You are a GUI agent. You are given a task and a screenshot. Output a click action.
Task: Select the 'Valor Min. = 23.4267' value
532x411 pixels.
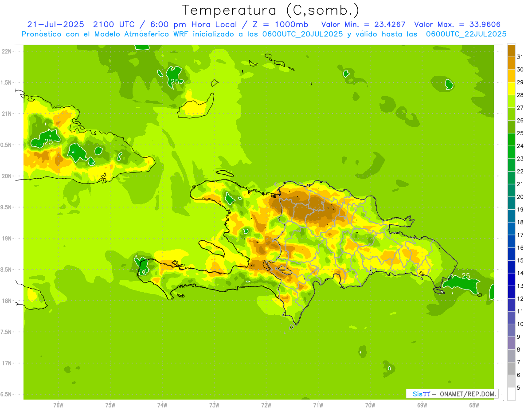(x=364, y=24)
